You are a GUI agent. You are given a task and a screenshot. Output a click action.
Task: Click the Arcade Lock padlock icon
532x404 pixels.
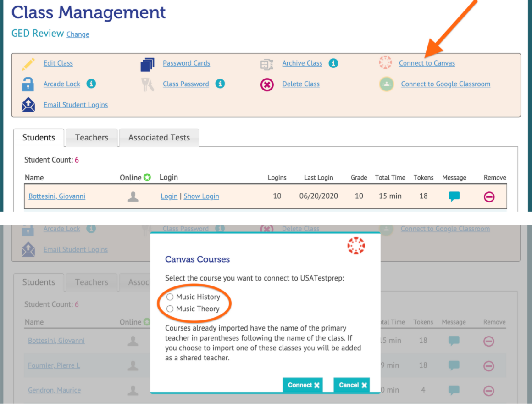(28, 84)
